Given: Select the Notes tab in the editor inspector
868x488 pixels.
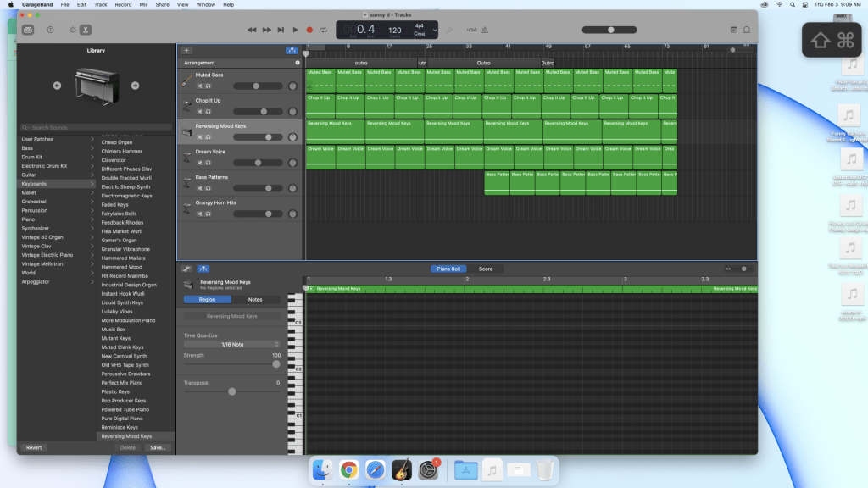Looking at the screenshot, I should click(x=255, y=299).
